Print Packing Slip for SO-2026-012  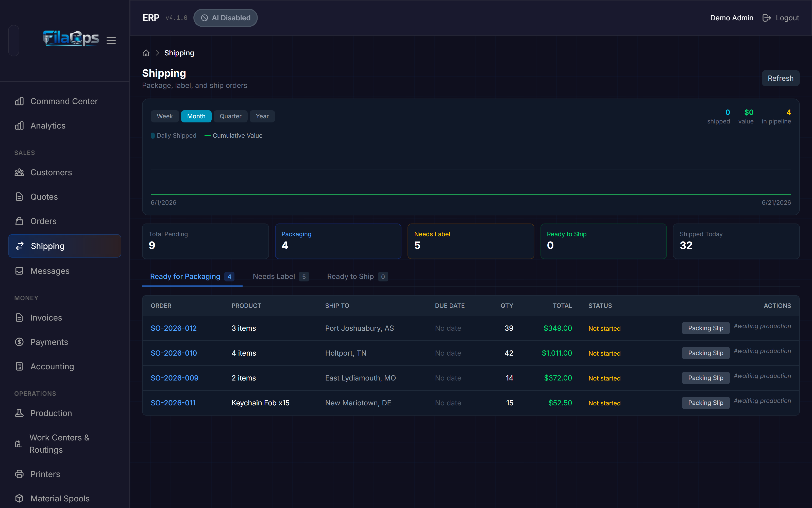pyautogui.click(x=705, y=328)
